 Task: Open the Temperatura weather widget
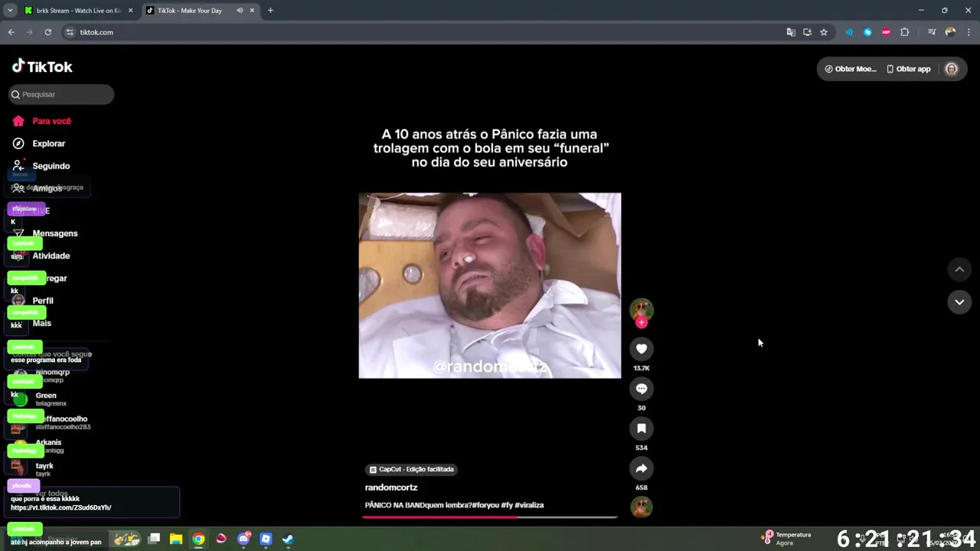pos(787,539)
